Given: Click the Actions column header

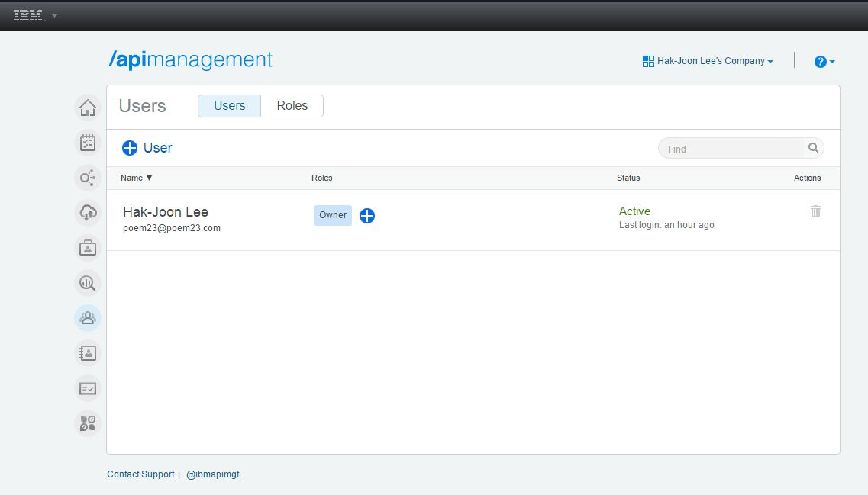Looking at the screenshot, I should pos(807,178).
